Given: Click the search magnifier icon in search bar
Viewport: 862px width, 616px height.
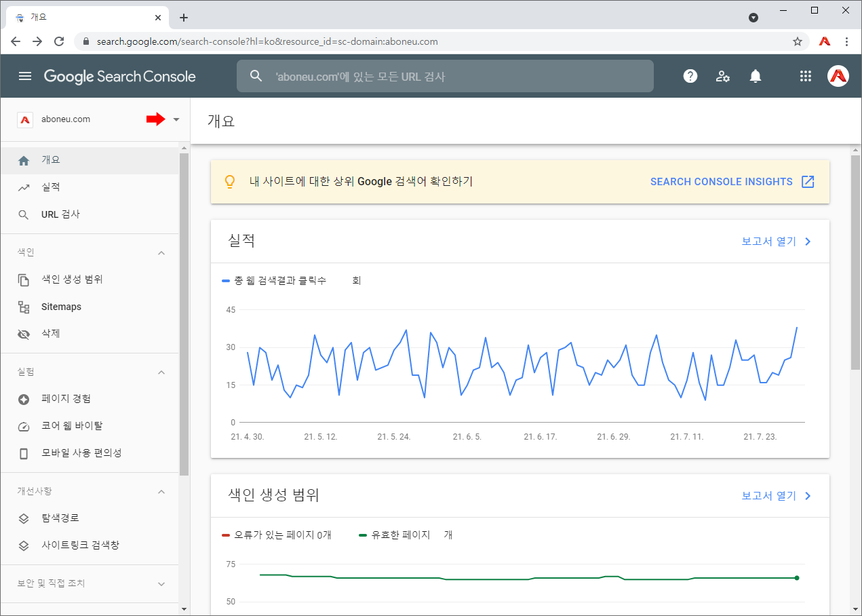Looking at the screenshot, I should [x=256, y=76].
